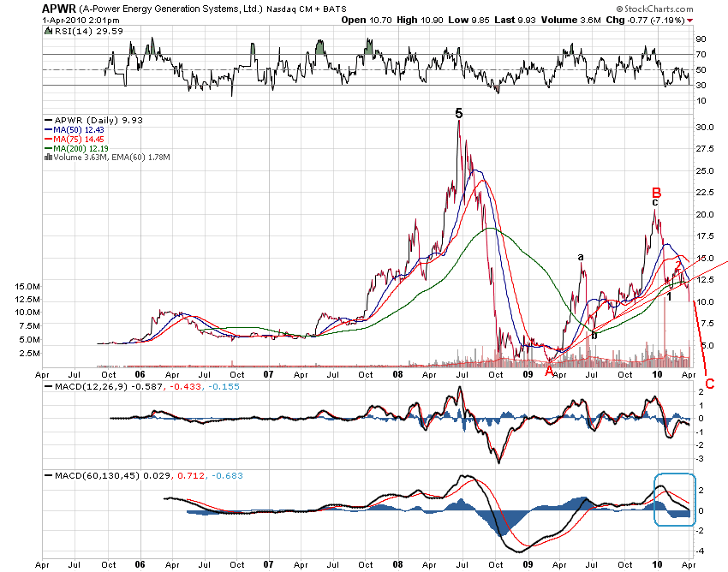The width and height of the screenshot is (728, 572).
Task: Click the APWR ticker symbol heading
Action: 57,8
